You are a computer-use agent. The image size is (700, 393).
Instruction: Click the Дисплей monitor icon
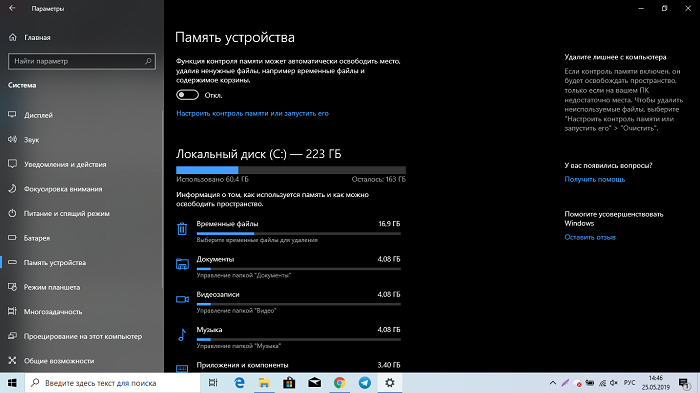point(12,115)
